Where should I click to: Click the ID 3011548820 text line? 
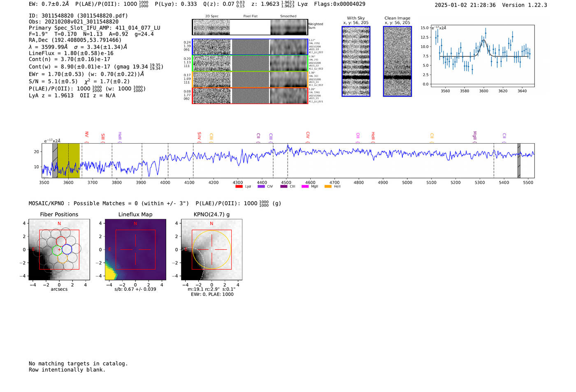(78, 16)
